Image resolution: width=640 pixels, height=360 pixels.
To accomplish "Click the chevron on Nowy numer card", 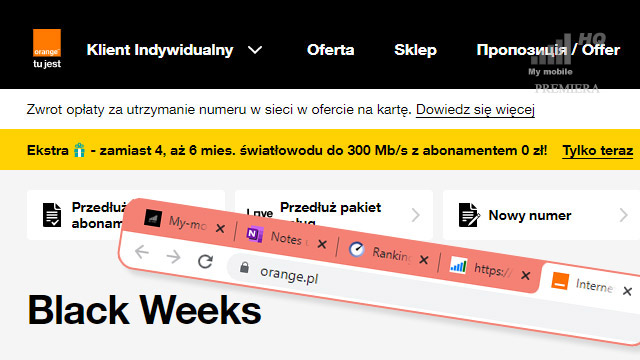I will [x=623, y=215].
